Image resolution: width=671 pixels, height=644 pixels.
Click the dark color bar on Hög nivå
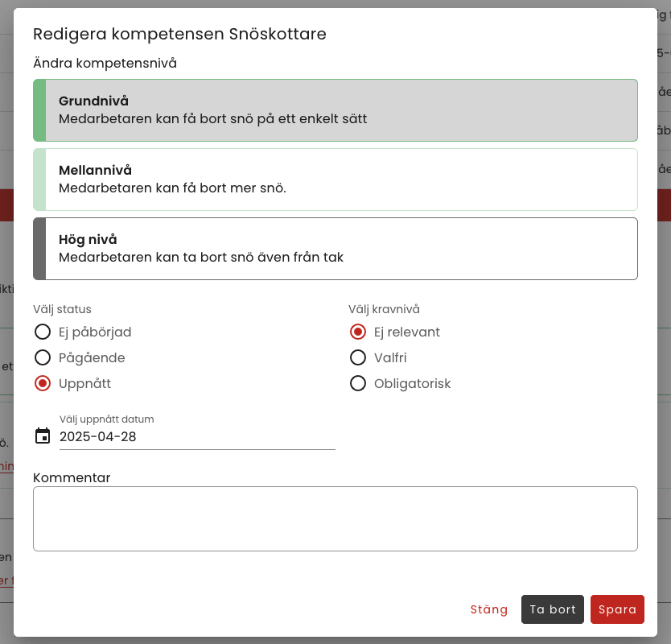39,249
